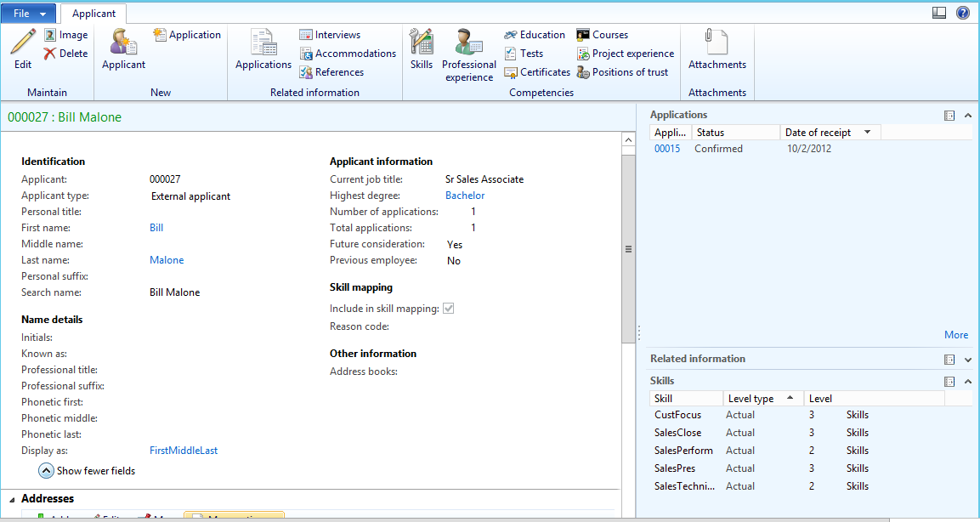Open the File dropdown menu
This screenshot has height=522, width=980.
(29, 14)
